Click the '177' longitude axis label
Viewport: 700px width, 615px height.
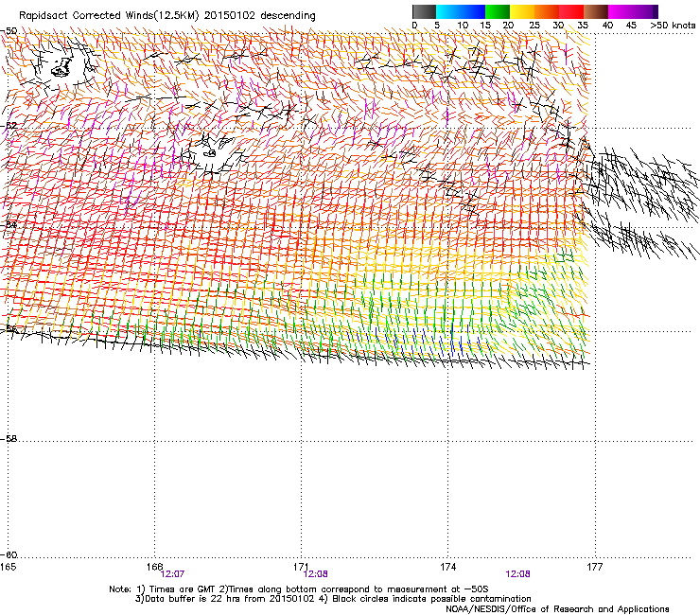coord(594,567)
